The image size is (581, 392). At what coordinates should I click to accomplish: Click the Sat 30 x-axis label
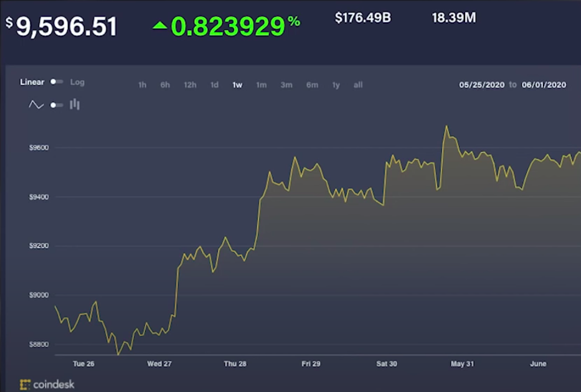387,364
